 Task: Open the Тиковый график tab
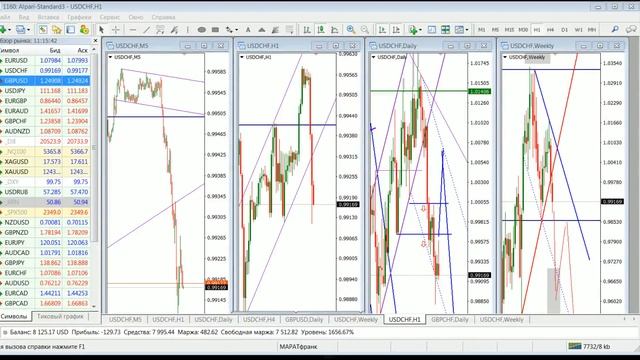[60, 316]
